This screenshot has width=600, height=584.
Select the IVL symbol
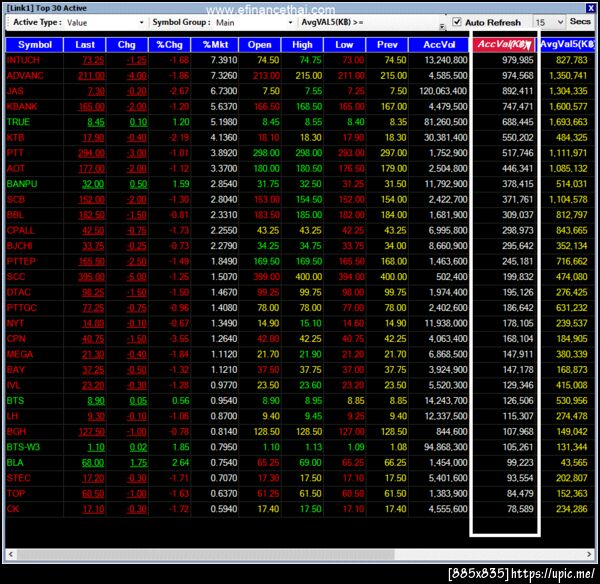tap(13, 385)
